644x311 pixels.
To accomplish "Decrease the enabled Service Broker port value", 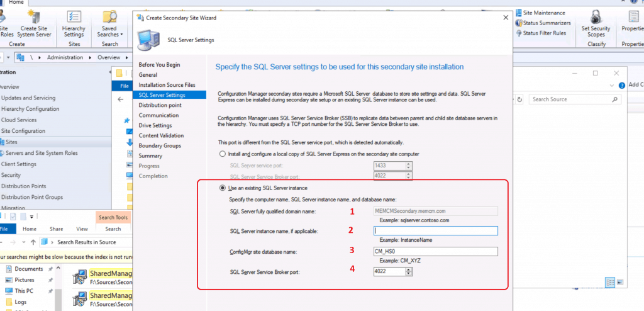I will point(408,274).
